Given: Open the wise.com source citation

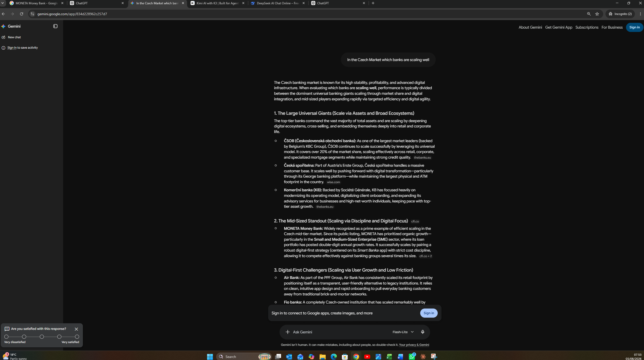Looking at the screenshot, I should coord(333,182).
